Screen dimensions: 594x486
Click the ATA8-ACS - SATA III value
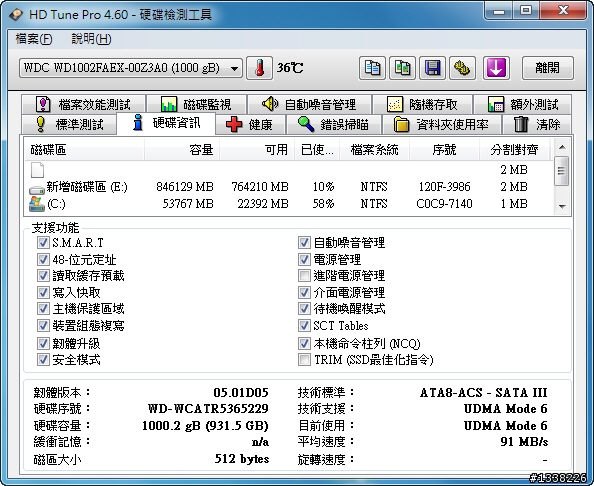pos(483,392)
